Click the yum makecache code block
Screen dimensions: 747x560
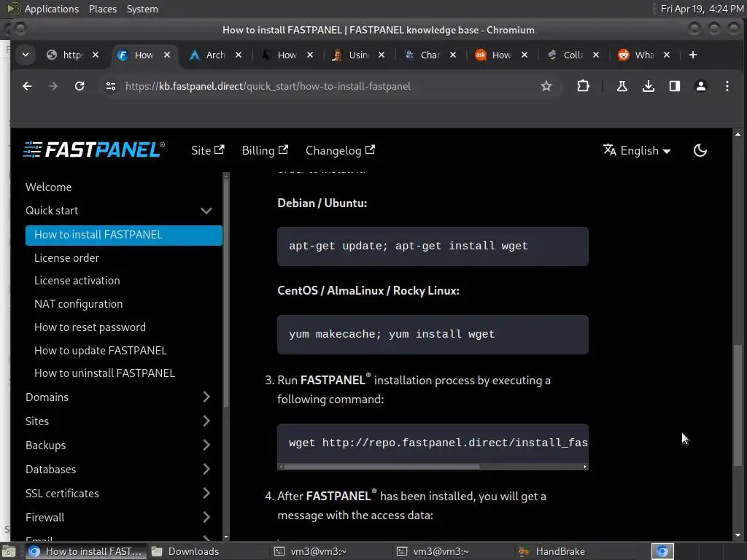click(433, 334)
